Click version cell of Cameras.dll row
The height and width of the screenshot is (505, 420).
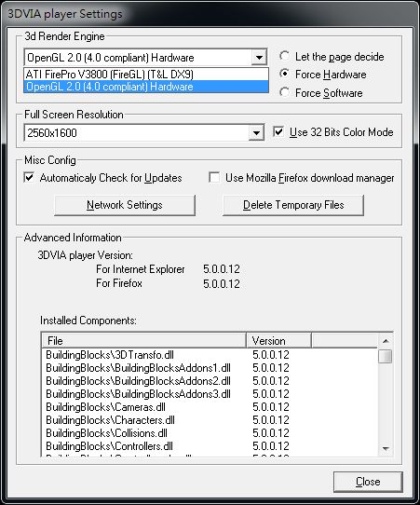coord(271,407)
